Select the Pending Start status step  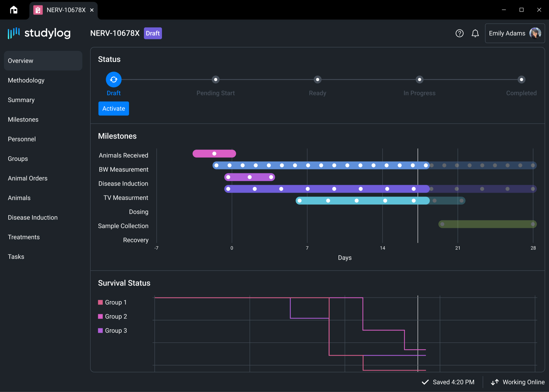pyautogui.click(x=216, y=80)
